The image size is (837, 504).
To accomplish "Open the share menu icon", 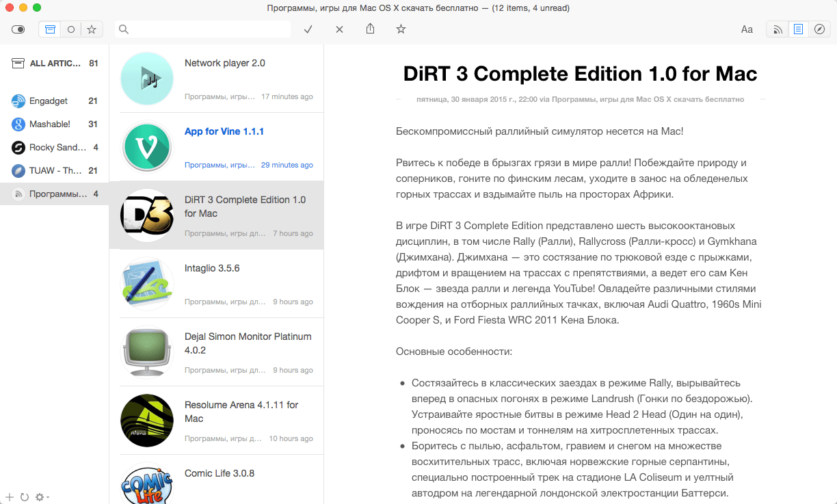I will point(370,29).
